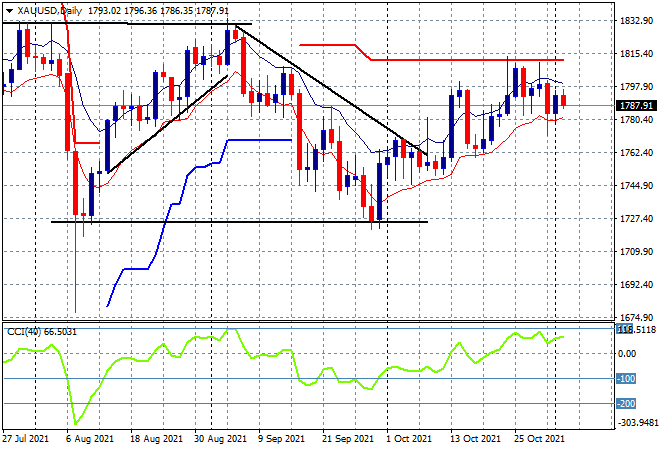Select the top black horizontal resistance line

pos(127,24)
